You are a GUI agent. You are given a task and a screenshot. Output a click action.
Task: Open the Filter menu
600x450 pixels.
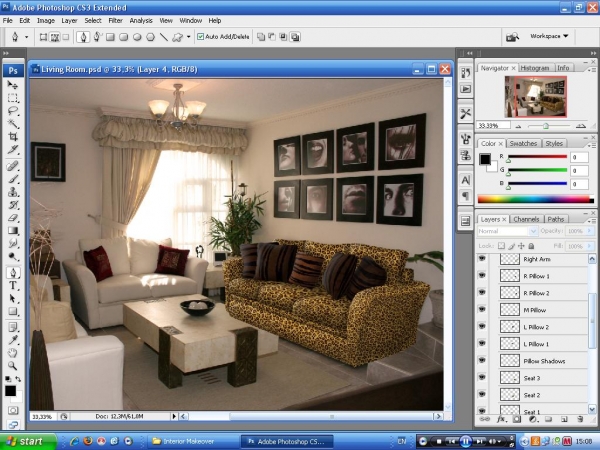click(x=115, y=21)
